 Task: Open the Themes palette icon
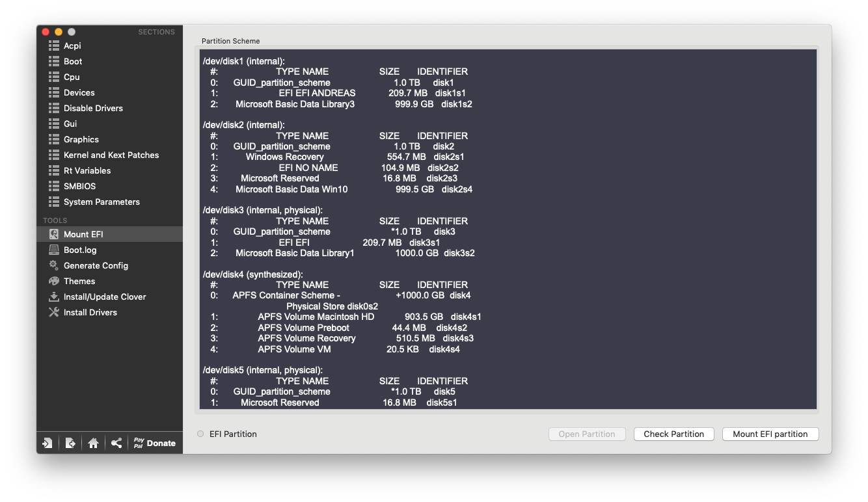coord(54,281)
